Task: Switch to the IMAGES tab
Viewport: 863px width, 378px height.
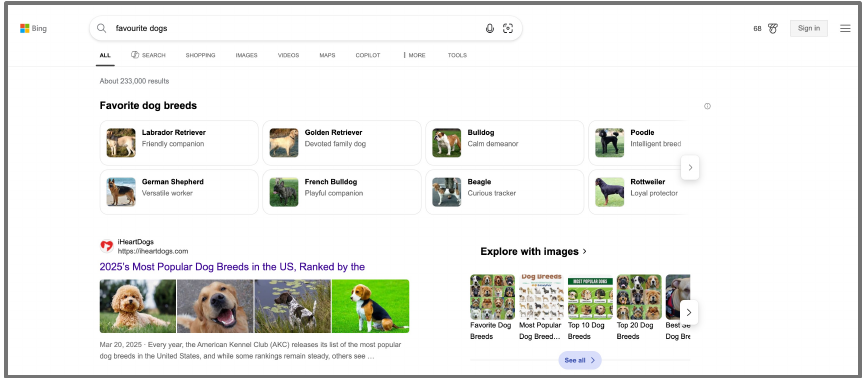Action: click(247, 56)
